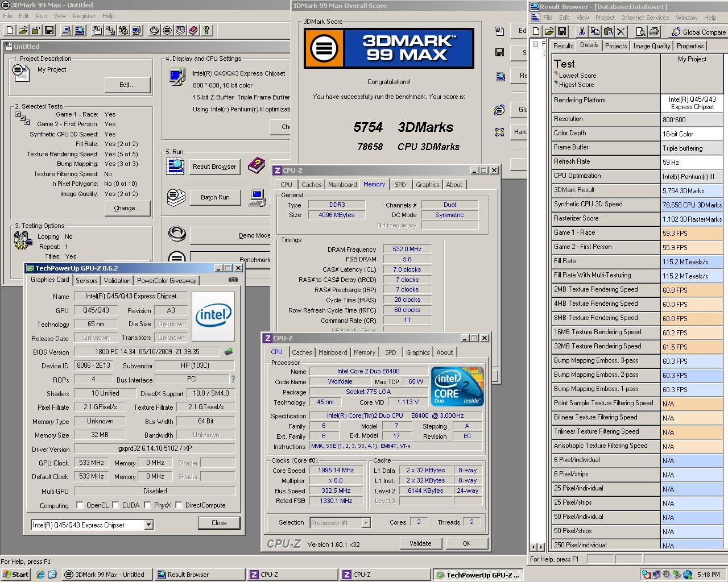Open GPU-Z graphics card selection dropdown
Screen dimensions: 728x582
coord(148,525)
